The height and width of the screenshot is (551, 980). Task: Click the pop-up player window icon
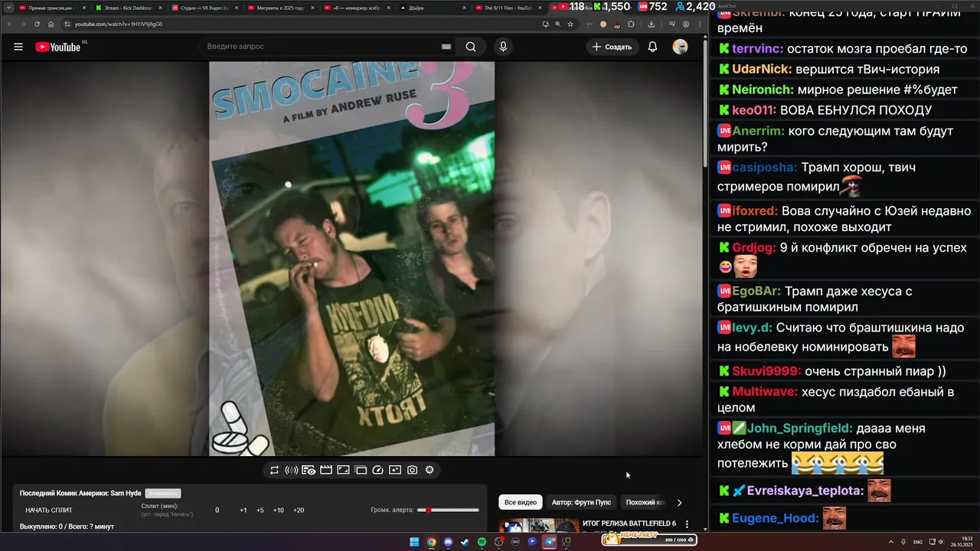click(x=361, y=470)
